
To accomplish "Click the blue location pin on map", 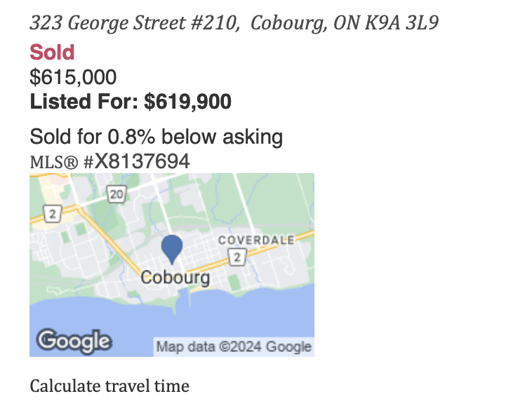I will [172, 248].
